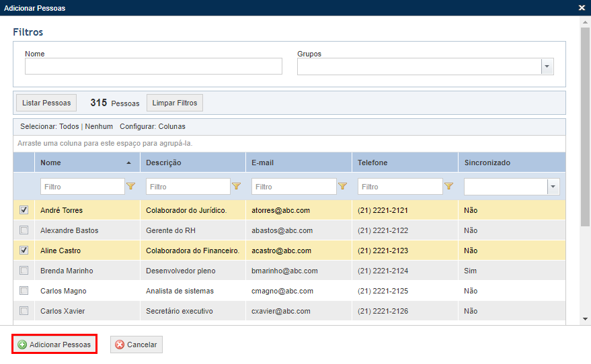Check the Carlos Xavier checkbox
Screen dimensions: 591x364
(24, 311)
